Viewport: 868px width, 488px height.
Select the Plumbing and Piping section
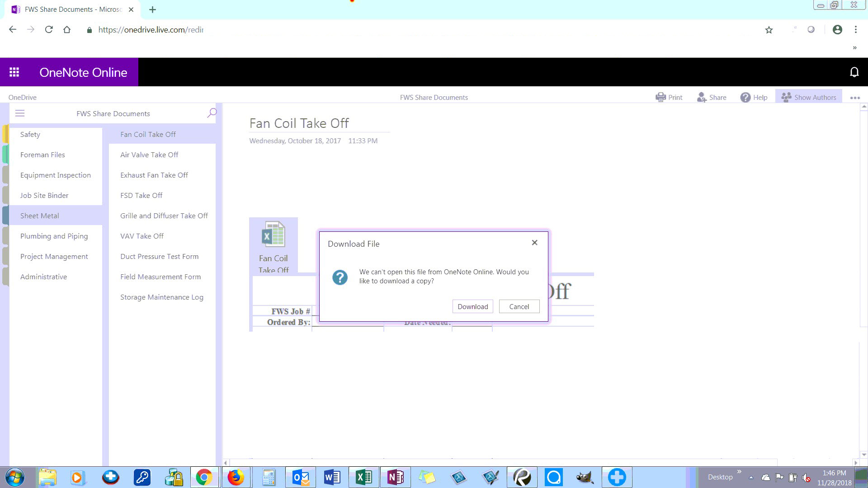[x=54, y=236]
